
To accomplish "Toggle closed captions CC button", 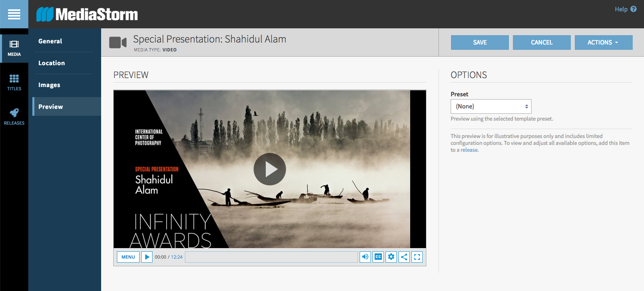I will [x=378, y=257].
